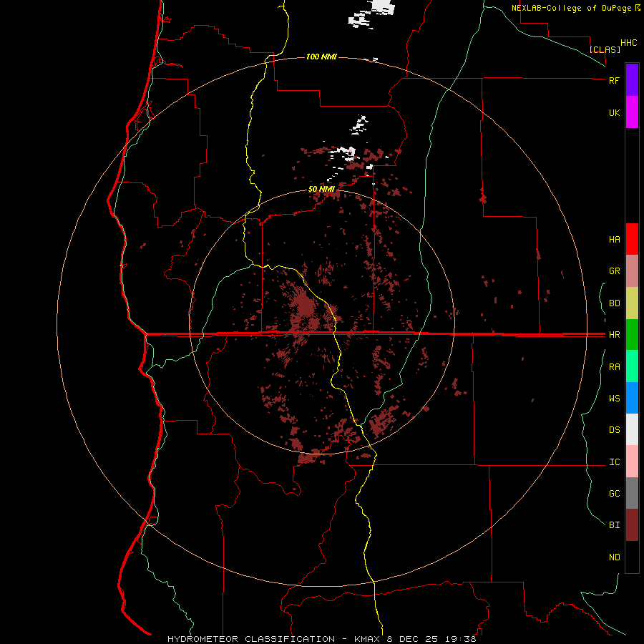Screen dimensions: 644x644
Task: Click the UK legend label
Action: [614, 112]
